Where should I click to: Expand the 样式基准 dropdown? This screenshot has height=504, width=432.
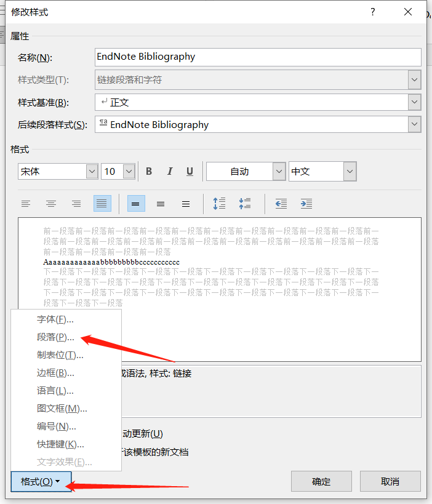414,102
